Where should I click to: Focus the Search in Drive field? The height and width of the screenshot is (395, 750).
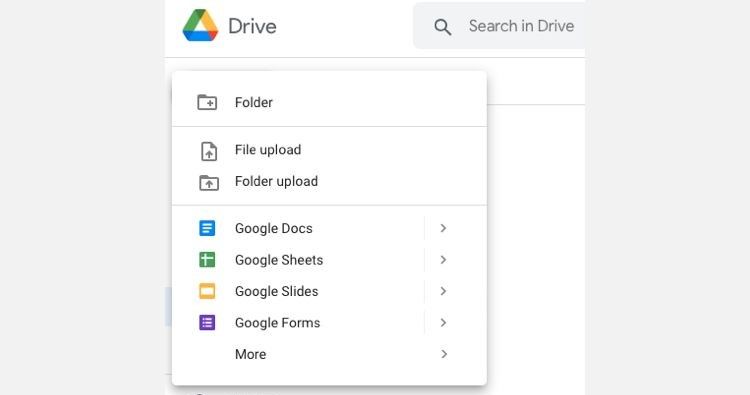point(499,26)
